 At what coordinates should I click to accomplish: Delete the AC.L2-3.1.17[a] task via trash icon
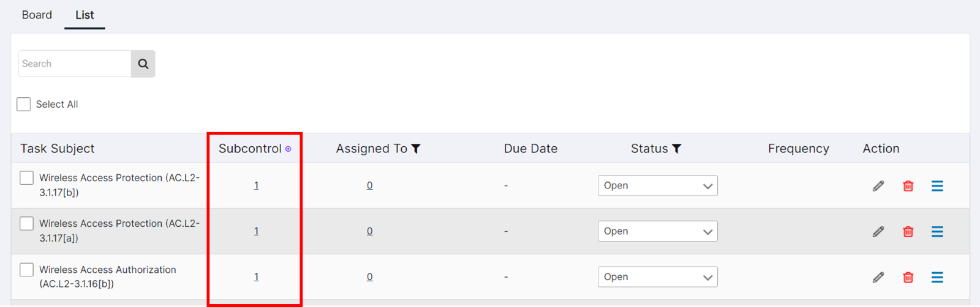pyautogui.click(x=908, y=232)
